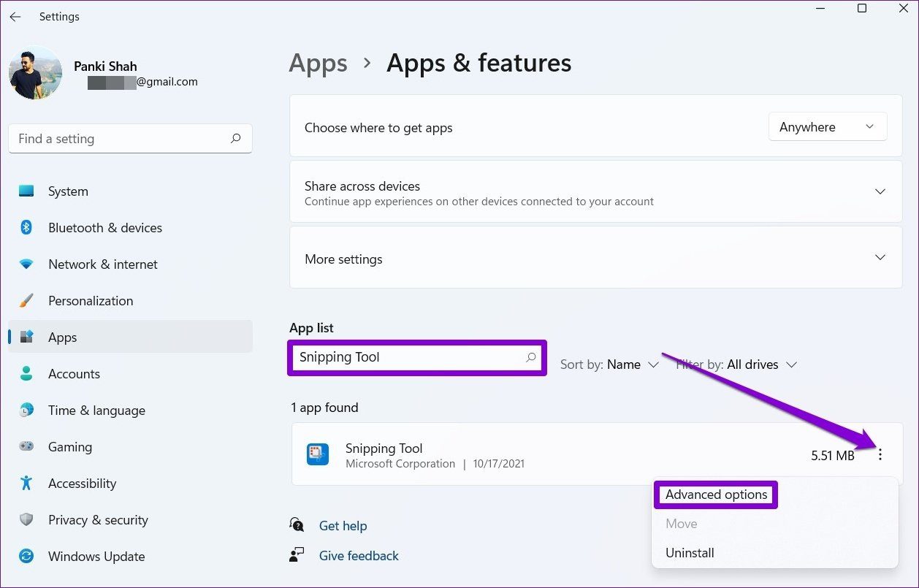
Task: Open the Sort by Name dropdown
Action: tap(610, 364)
